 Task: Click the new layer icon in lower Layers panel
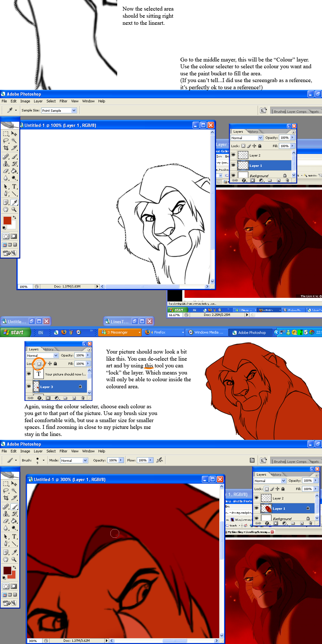tap(302, 523)
